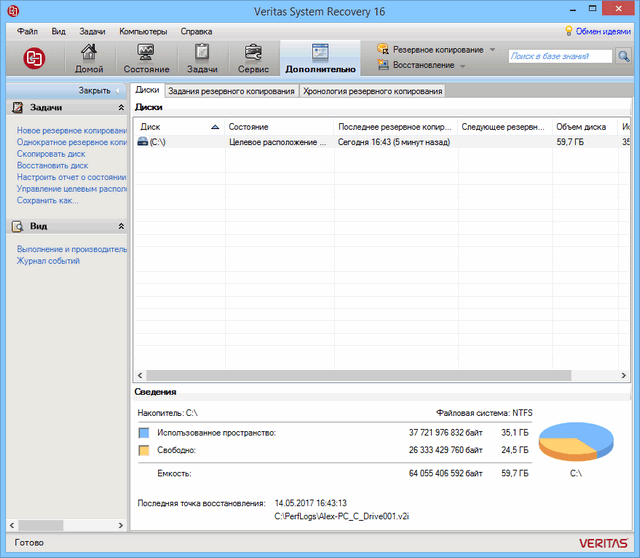Expand the Восстановление dropdown arrow
The height and width of the screenshot is (558, 640).
(x=462, y=66)
